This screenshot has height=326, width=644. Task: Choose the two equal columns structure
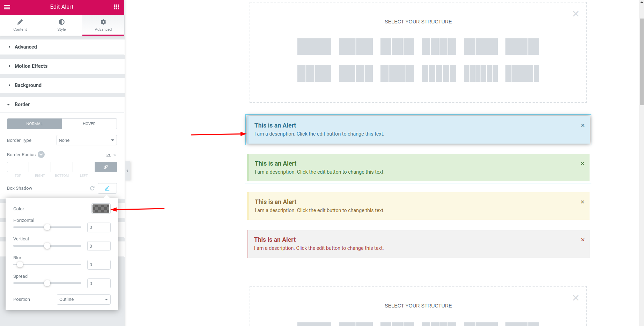(x=356, y=46)
